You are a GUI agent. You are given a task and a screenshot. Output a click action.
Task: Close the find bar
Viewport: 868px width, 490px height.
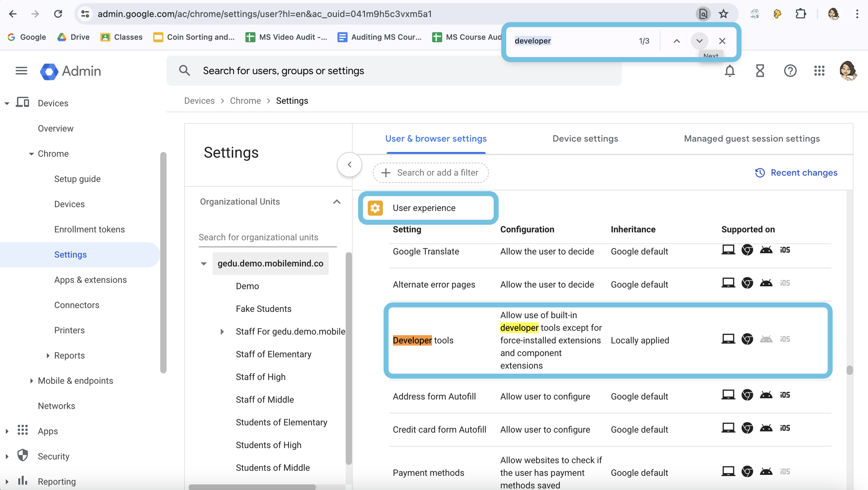coord(722,41)
